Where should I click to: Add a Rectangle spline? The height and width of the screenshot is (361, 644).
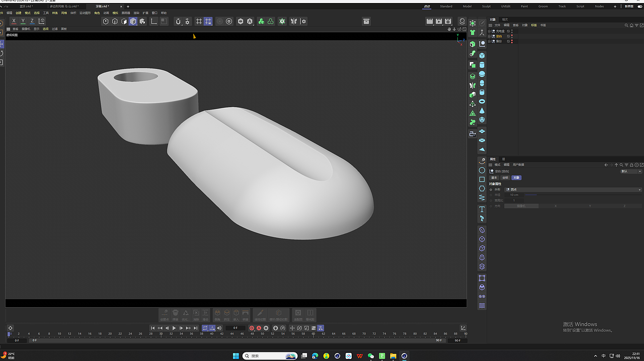point(482,179)
